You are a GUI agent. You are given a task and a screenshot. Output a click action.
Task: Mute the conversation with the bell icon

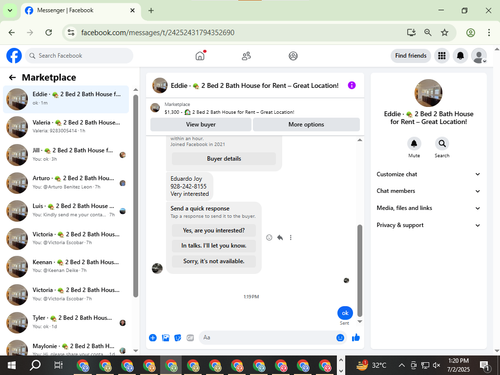click(414, 144)
